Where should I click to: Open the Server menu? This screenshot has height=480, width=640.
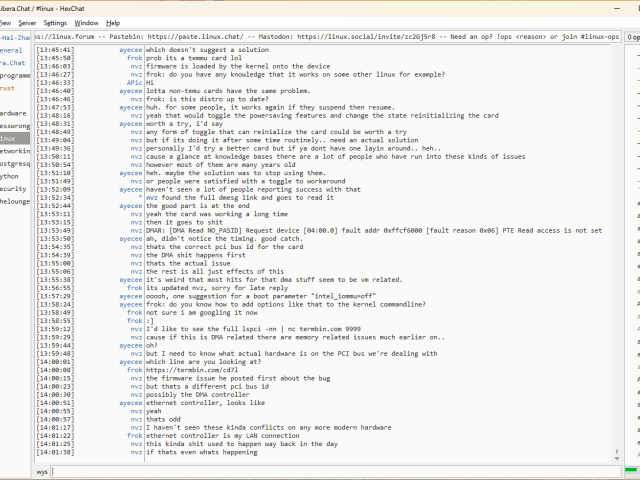[x=27, y=22]
